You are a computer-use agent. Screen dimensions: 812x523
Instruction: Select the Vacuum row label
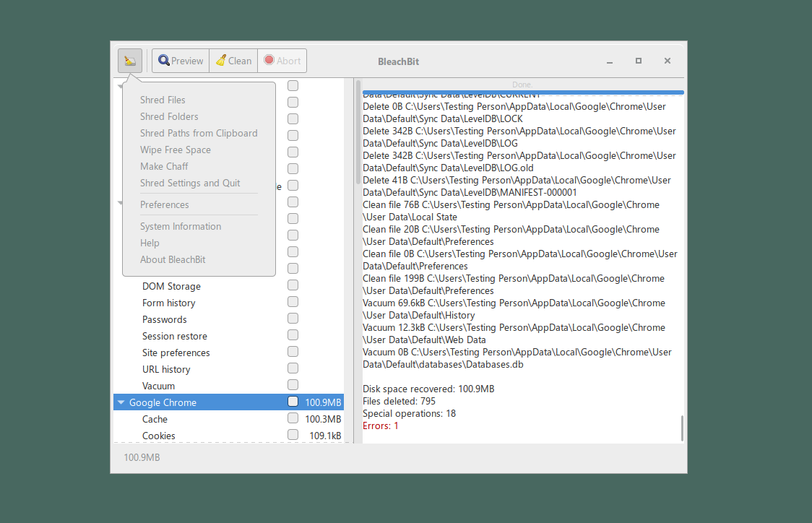click(x=158, y=386)
